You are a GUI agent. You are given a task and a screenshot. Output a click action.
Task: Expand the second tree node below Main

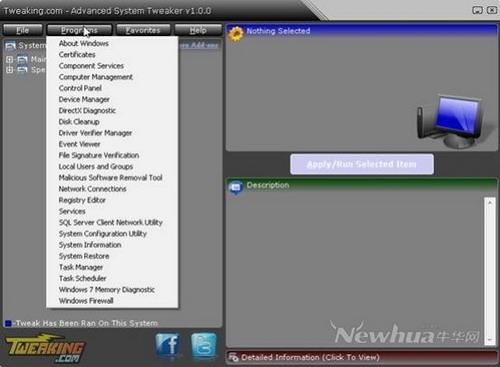tap(9, 70)
